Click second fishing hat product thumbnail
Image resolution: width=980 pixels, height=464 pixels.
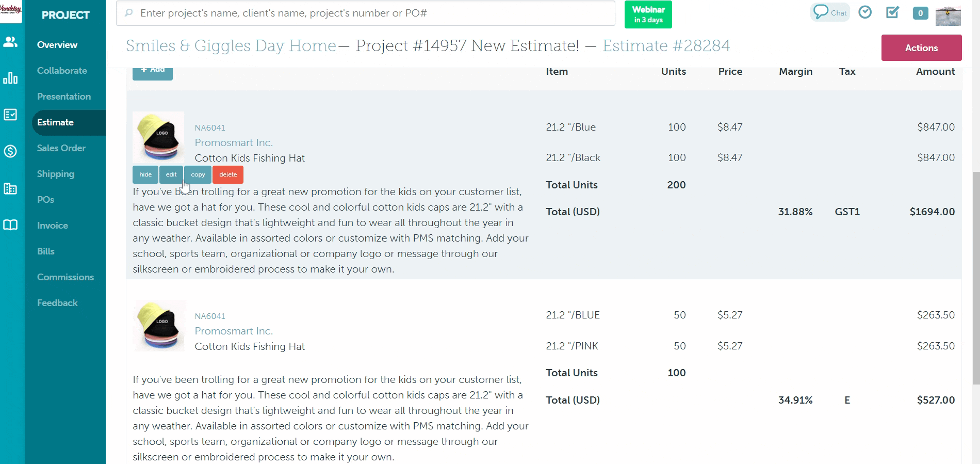tap(158, 326)
